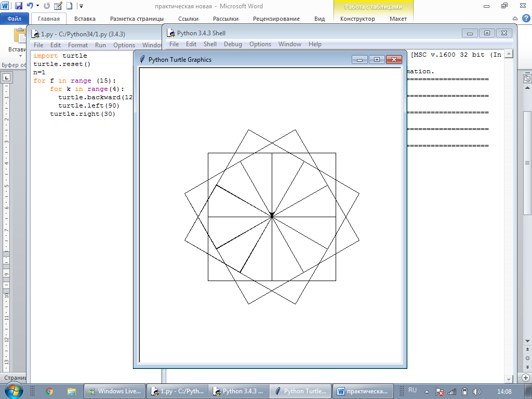
Task: Open the Edit menu in Python Shell
Action: pos(191,44)
